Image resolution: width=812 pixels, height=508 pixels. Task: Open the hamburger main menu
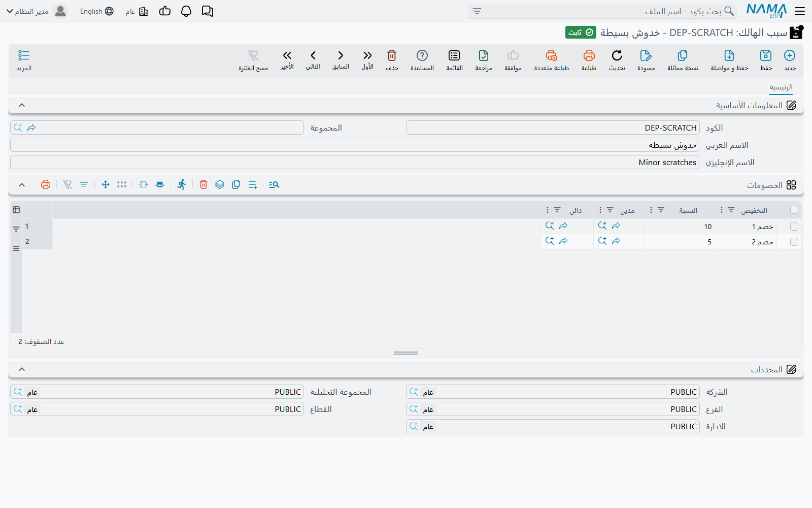(x=800, y=11)
